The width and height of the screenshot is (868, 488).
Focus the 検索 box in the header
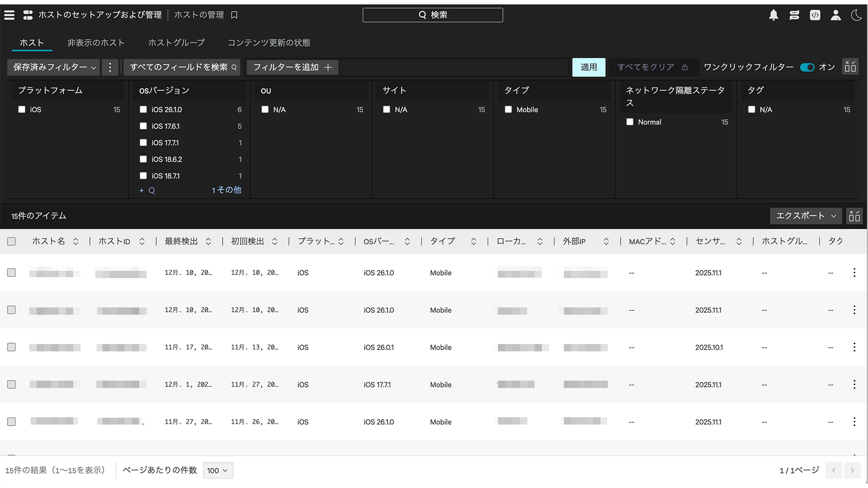pos(433,15)
